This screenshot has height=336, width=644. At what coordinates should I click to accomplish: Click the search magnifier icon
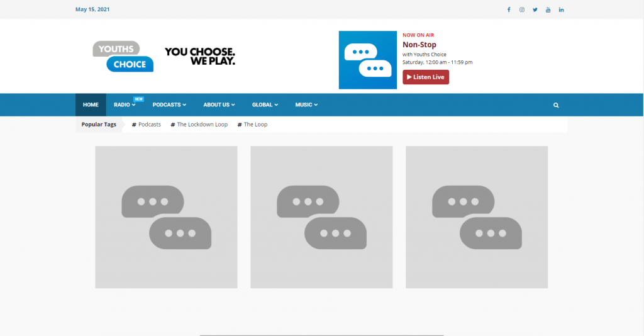point(556,105)
